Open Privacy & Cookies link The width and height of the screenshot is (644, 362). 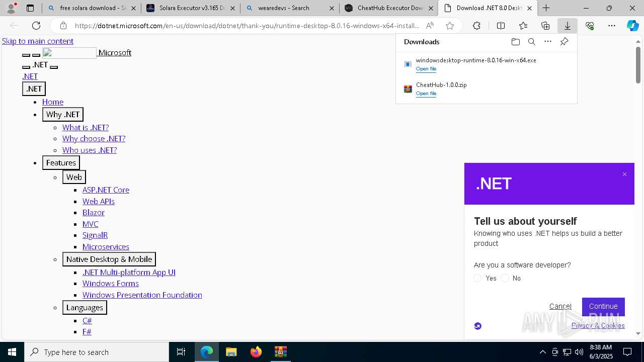[598, 325]
